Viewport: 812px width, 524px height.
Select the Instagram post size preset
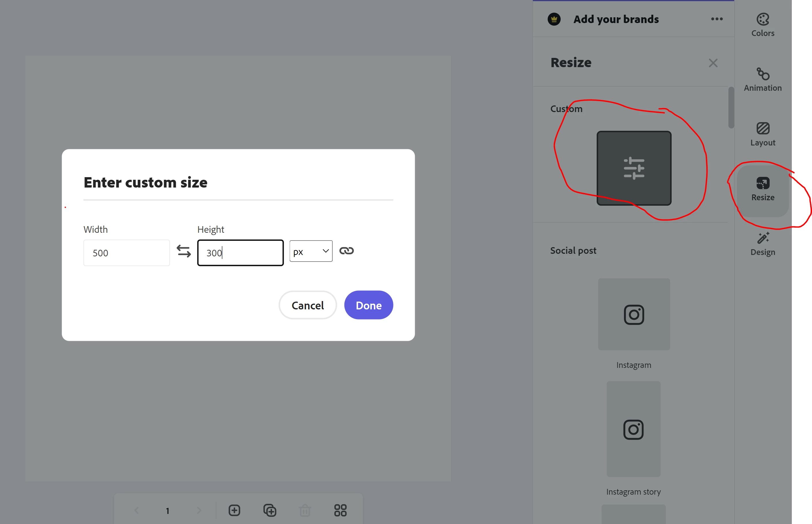click(x=634, y=314)
